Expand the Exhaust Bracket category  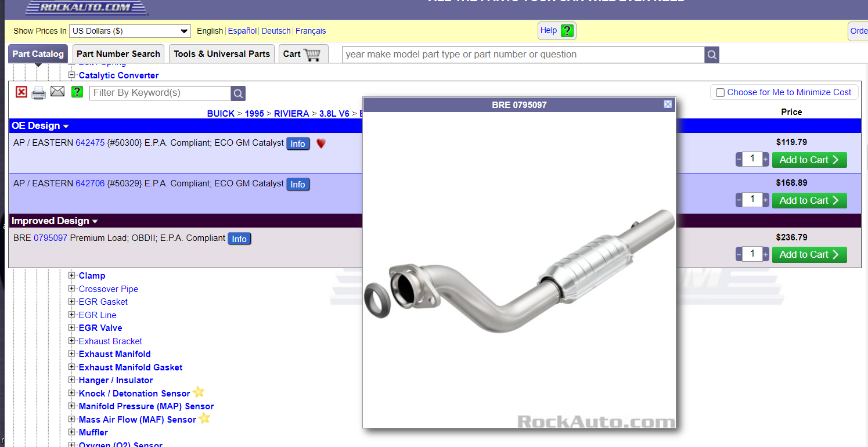click(x=72, y=341)
